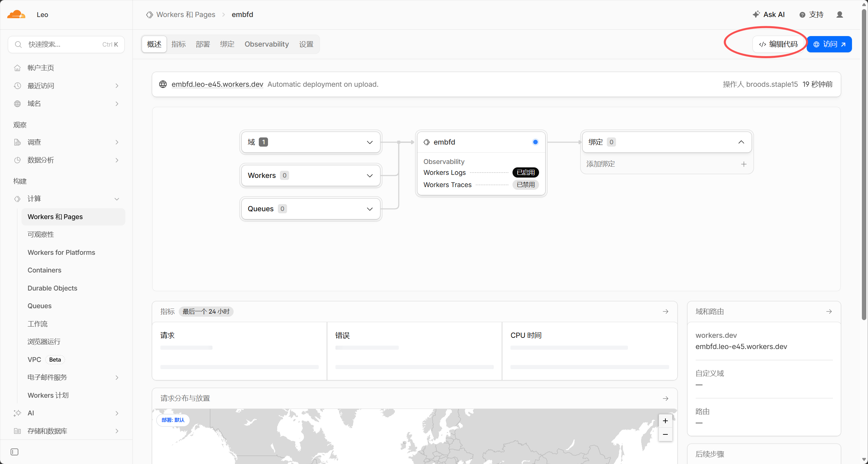868x464 pixels.
Task: Click the plus icon to add binding
Action: click(744, 164)
